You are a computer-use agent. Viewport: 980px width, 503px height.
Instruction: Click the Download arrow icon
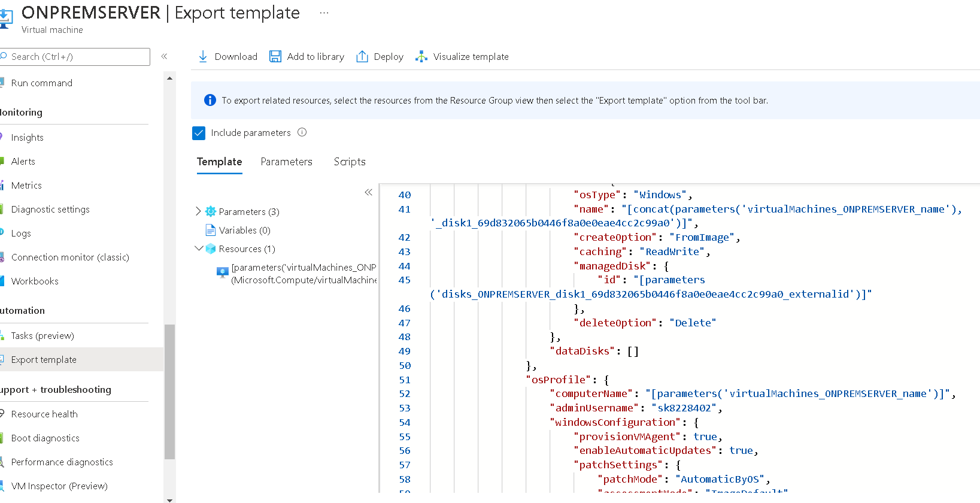click(203, 56)
